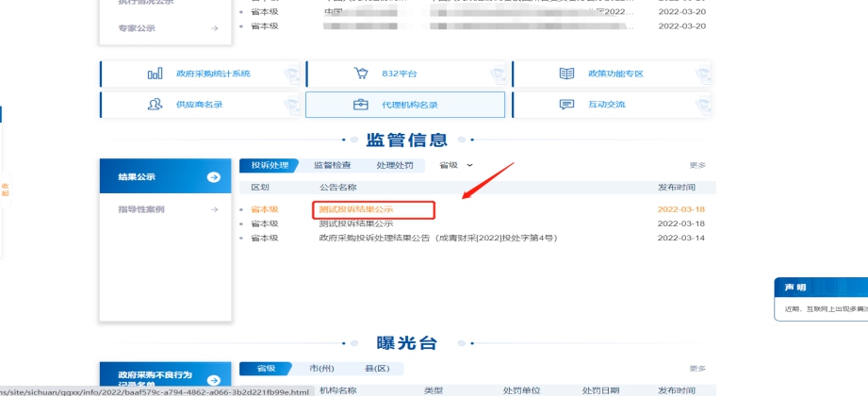Open the highlighted 测试投诉结果公示 announcement
Viewport: 868px width, 397px height.
tap(356, 209)
